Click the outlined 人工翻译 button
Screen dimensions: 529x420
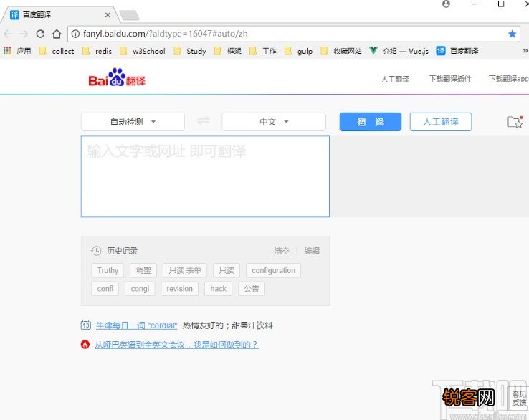click(x=441, y=122)
